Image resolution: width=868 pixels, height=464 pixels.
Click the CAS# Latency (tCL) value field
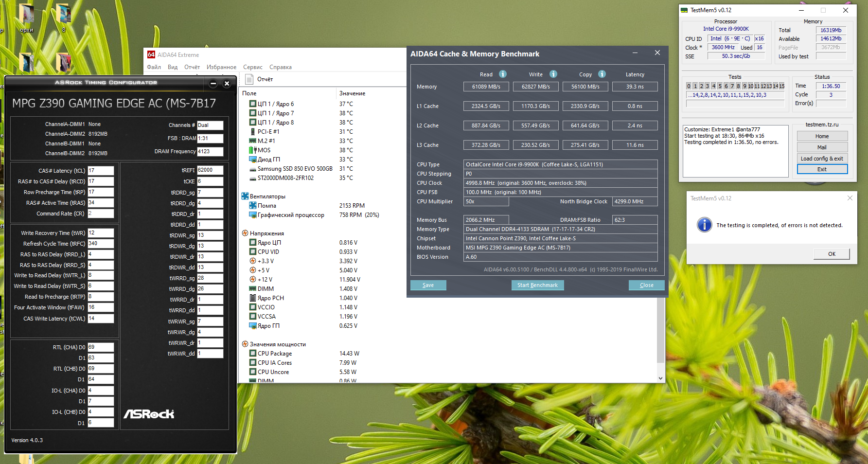tap(101, 171)
